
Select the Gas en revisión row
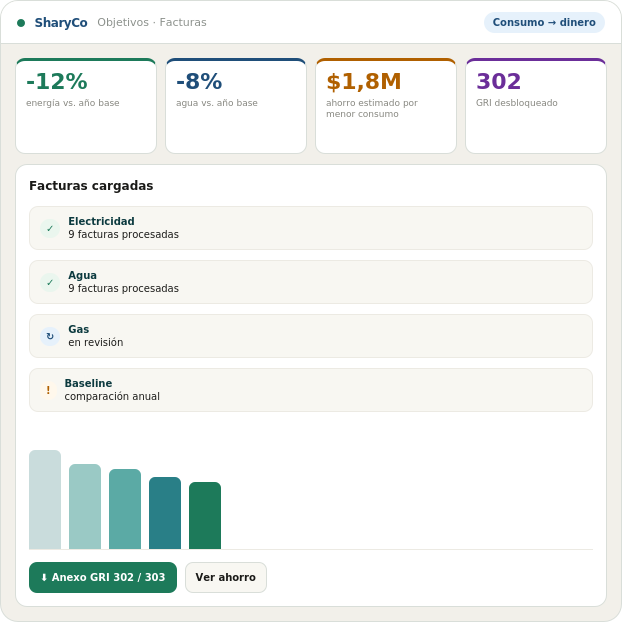311,336
